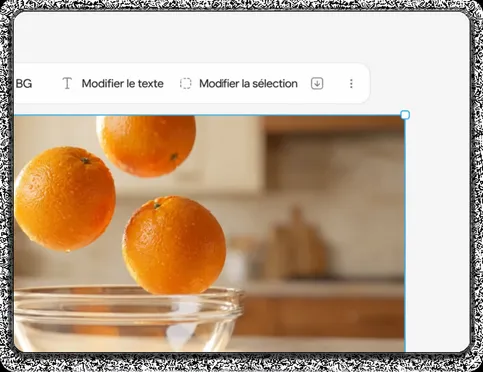The image size is (483, 372).
Task: Select the oranges image on canvas
Action: coord(209,233)
